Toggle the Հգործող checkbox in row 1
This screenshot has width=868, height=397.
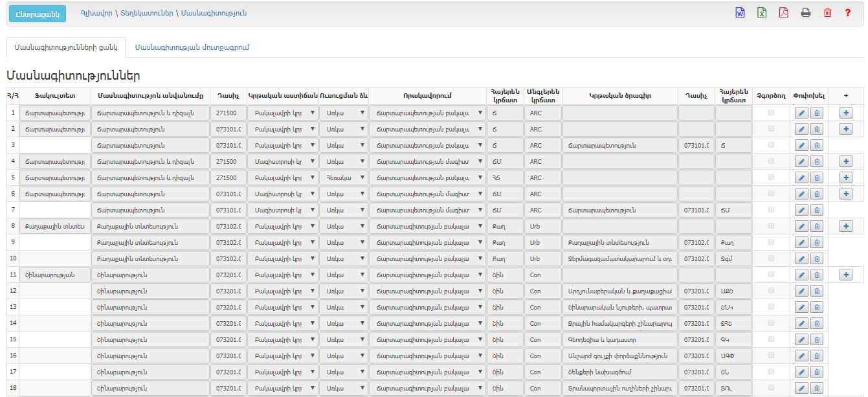(771, 113)
